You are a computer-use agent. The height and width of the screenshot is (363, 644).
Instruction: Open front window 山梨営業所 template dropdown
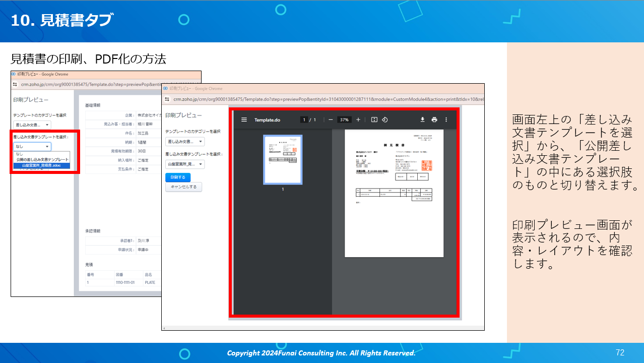pyautogui.click(x=185, y=164)
